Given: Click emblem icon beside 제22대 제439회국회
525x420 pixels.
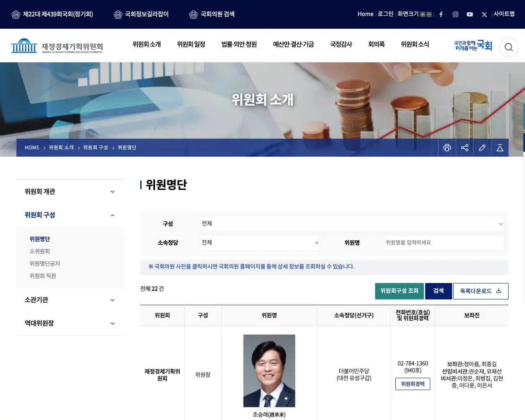Looking at the screenshot, I should 16,14.
